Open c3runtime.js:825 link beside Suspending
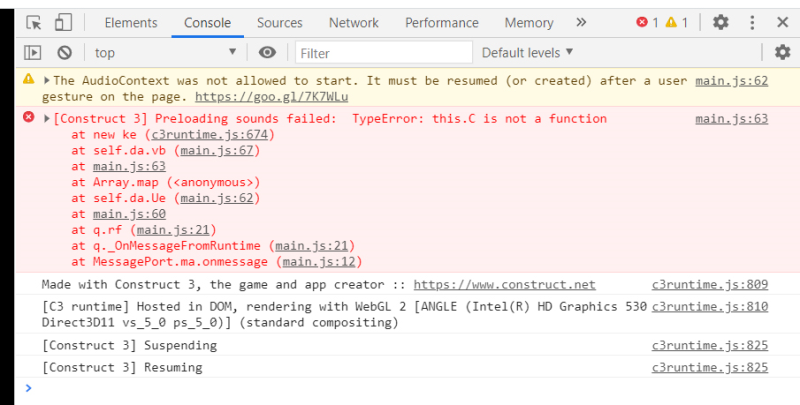Screen dimensions: 800x405 click(710, 345)
